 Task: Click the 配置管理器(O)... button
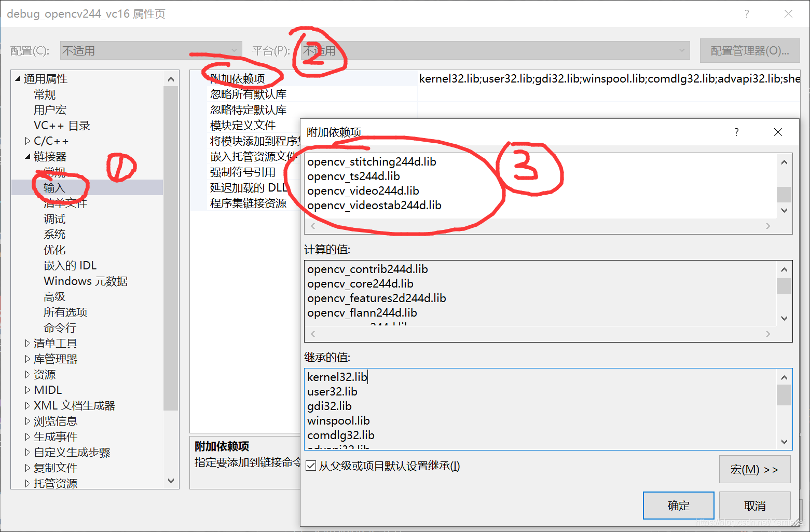pyautogui.click(x=749, y=51)
